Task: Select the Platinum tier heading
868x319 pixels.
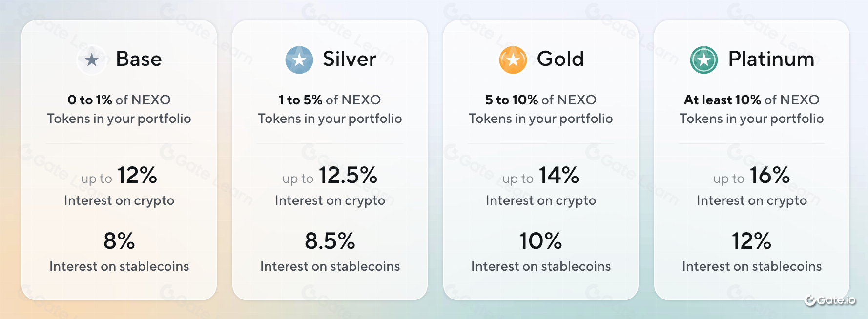Action: pos(771,59)
